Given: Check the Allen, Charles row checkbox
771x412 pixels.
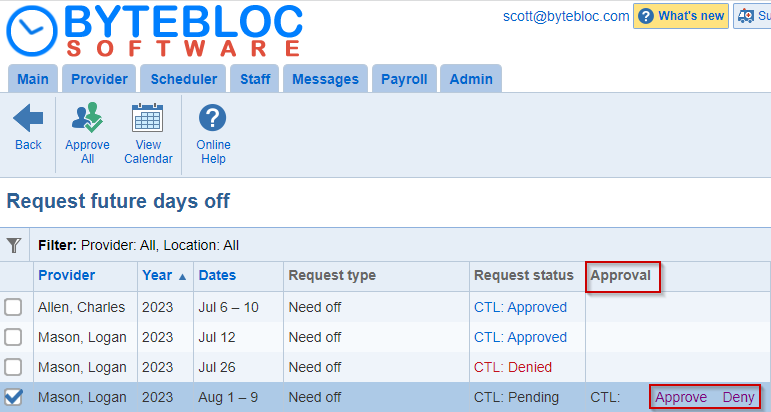Looking at the screenshot, I should (13, 307).
